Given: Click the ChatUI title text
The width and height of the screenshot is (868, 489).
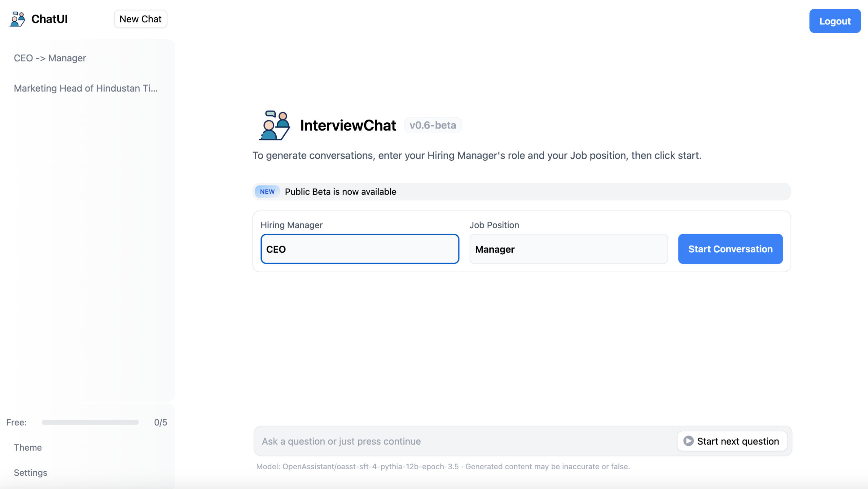Looking at the screenshot, I should pyautogui.click(x=50, y=19).
